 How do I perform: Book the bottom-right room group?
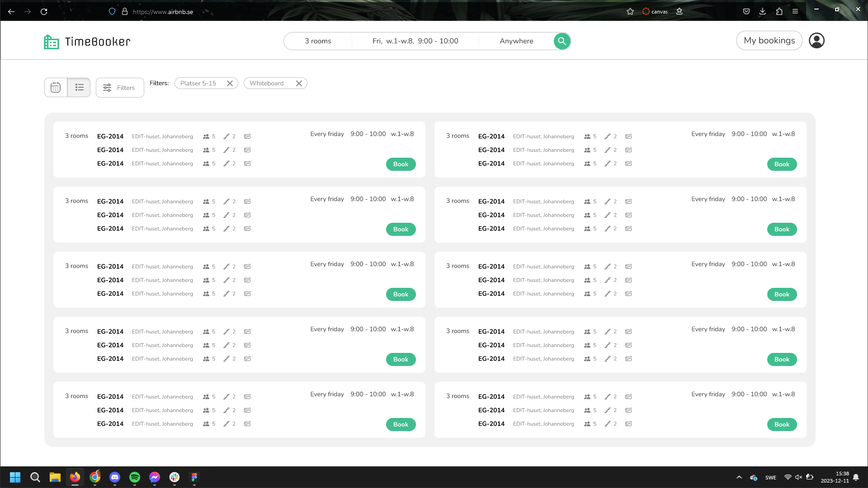782,424
